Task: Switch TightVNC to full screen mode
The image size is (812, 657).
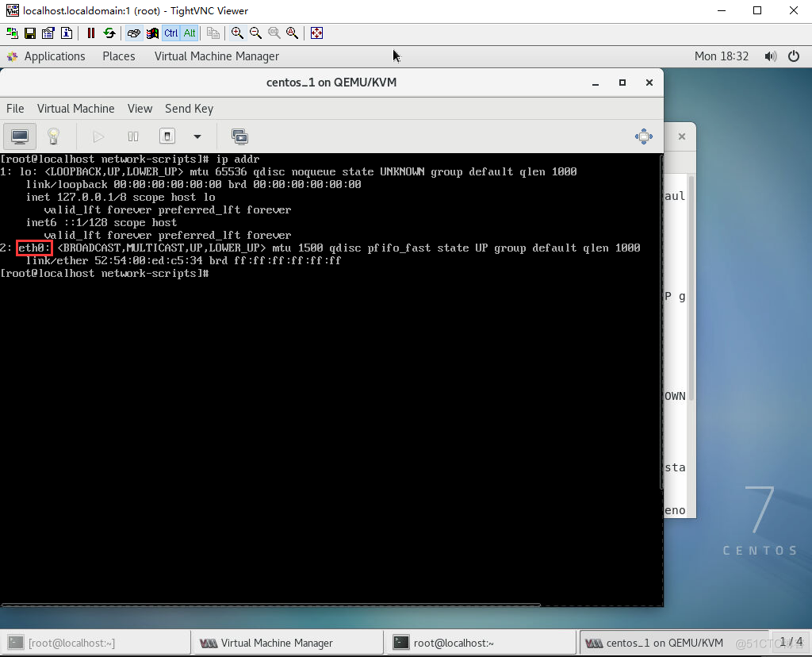Action: [x=316, y=33]
